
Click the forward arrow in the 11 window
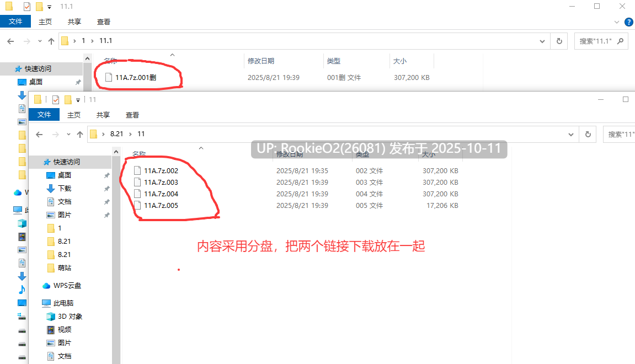[56, 134]
